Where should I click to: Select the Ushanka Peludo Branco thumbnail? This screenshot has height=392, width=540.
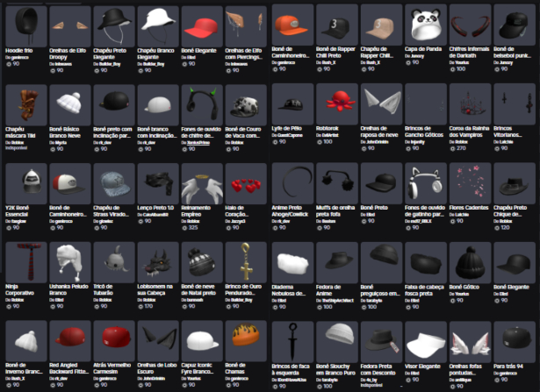coord(70,262)
